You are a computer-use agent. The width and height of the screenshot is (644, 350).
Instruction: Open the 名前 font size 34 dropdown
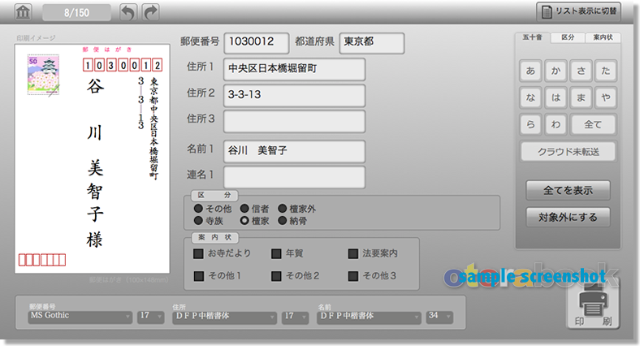pyautogui.click(x=439, y=317)
